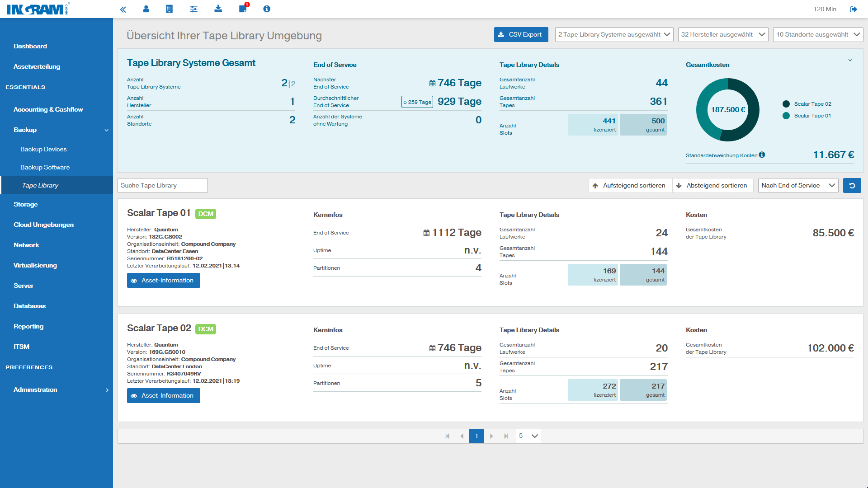Open Tape Library Systeme filter dropdown
The image size is (868, 488).
pos(614,35)
